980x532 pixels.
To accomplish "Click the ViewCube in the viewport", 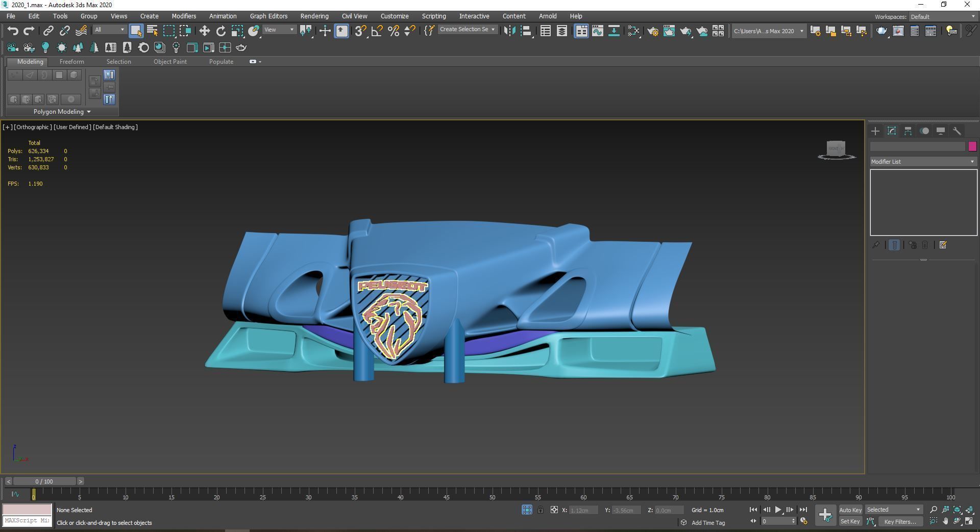I will point(837,150).
